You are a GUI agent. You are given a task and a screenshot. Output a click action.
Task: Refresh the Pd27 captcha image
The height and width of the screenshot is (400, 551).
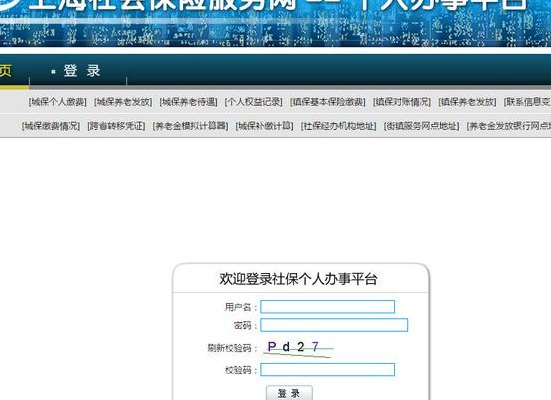point(298,348)
